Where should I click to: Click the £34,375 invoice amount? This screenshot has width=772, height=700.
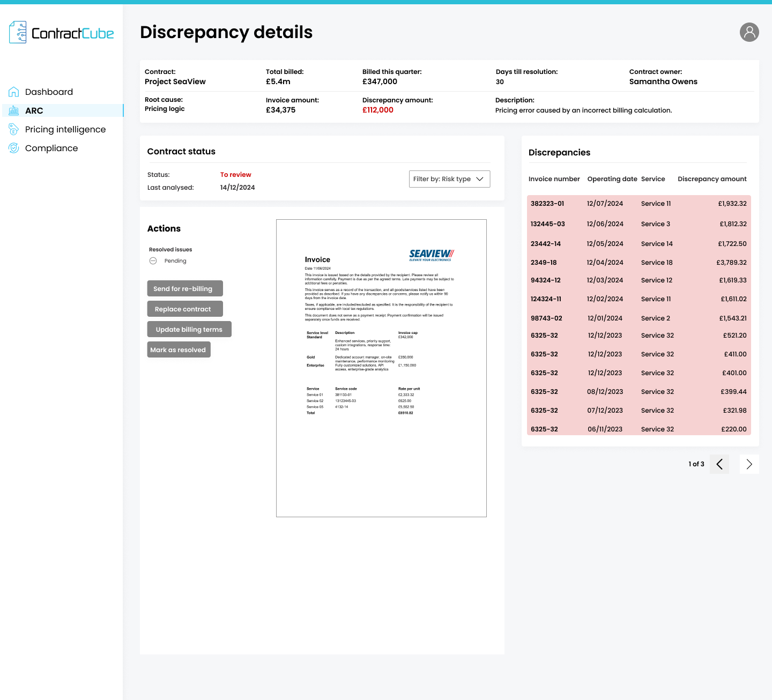(281, 110)
